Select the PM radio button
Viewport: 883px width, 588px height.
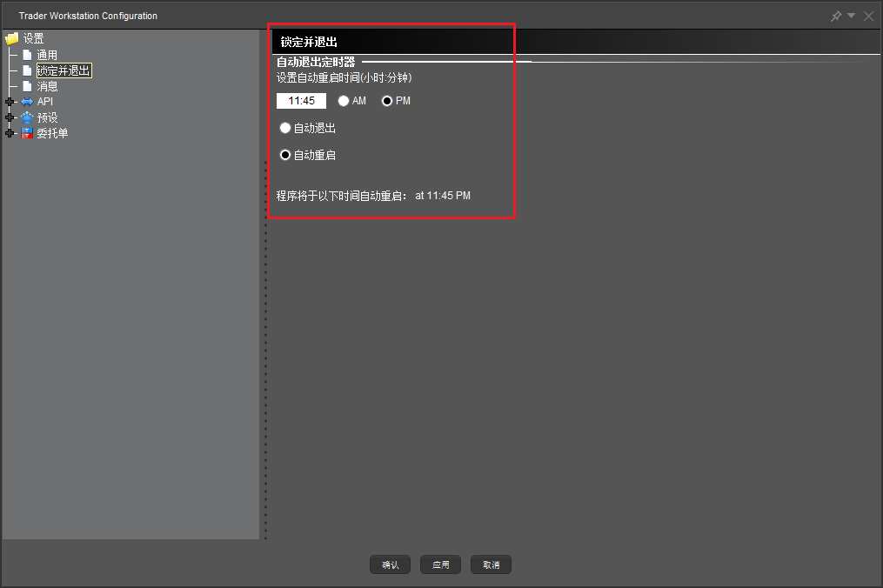point(387,101)
